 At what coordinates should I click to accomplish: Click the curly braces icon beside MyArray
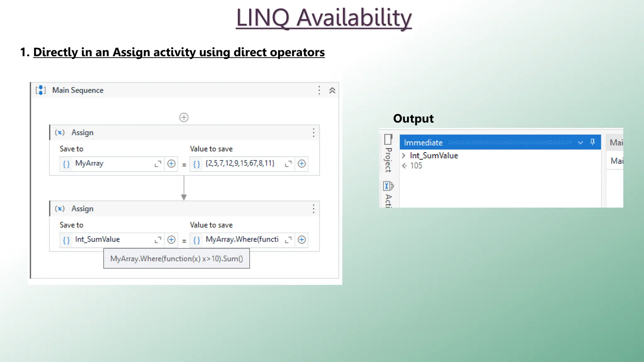(66, 164)
